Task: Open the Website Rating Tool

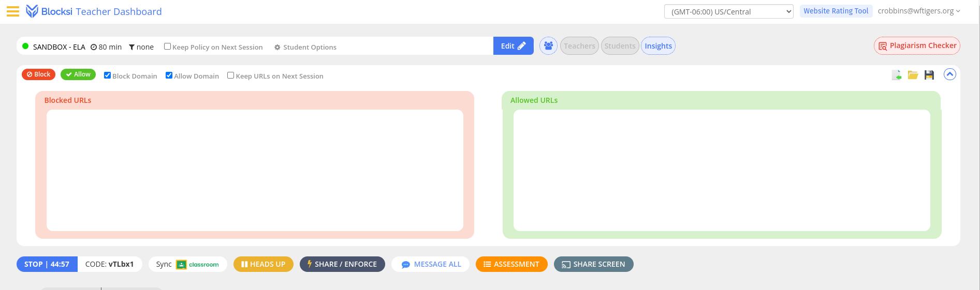Action: pos(836,11)
